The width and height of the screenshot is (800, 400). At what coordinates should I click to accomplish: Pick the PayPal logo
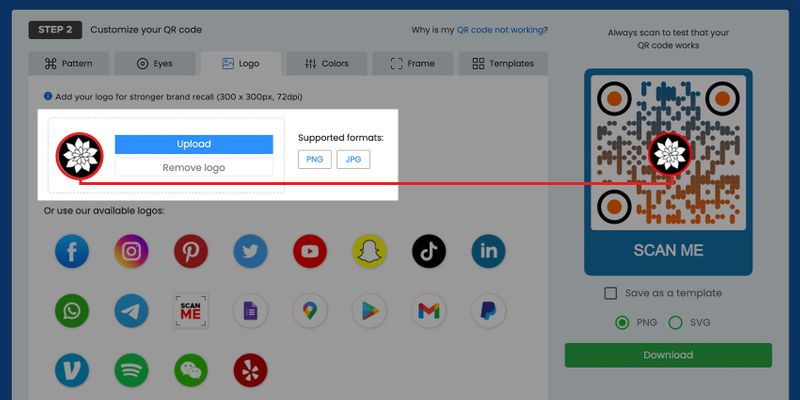click(x=488, y=311)
